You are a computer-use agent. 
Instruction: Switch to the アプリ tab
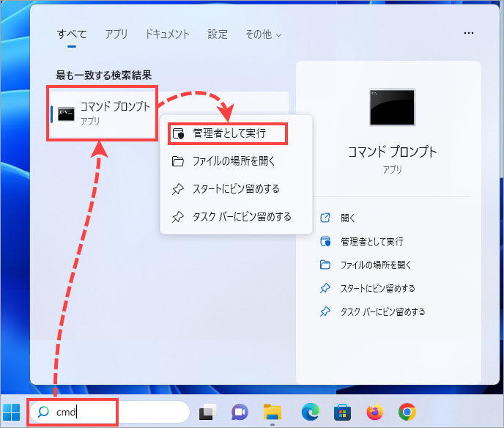(x=116, y=34)
